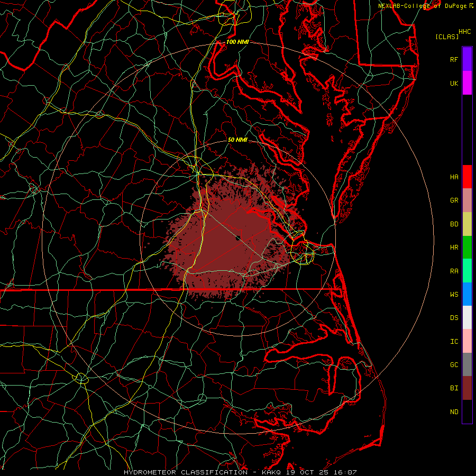The image size is (476, 476).
Task: Click the BI dark red swatch
Action: (467, 388)
